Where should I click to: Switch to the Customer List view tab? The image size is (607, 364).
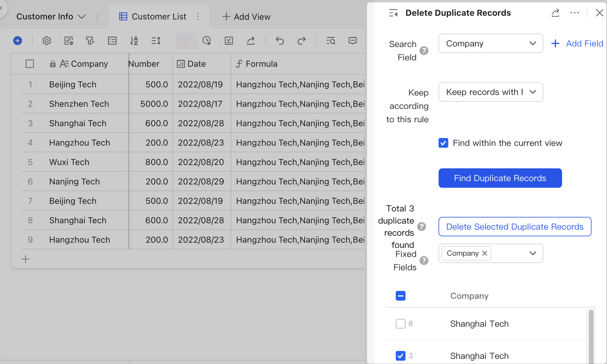point(159,16)
